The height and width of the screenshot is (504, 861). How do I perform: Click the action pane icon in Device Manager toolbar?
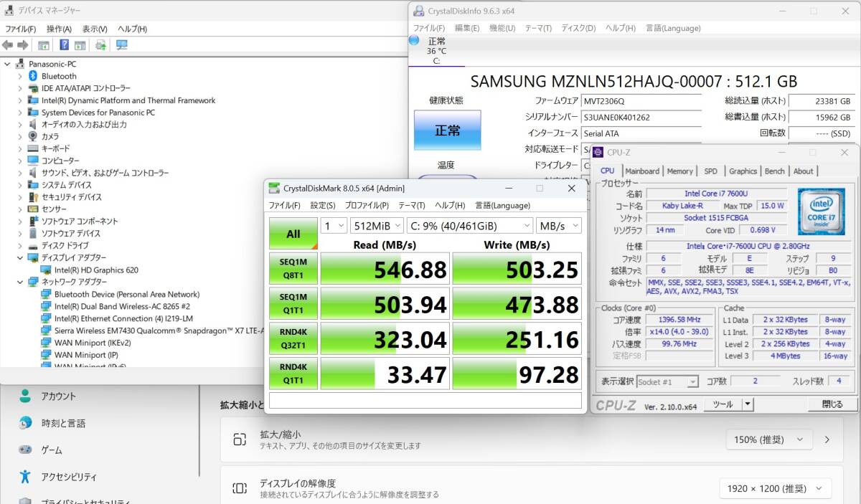pyautogui.click(x=79, y=45)
